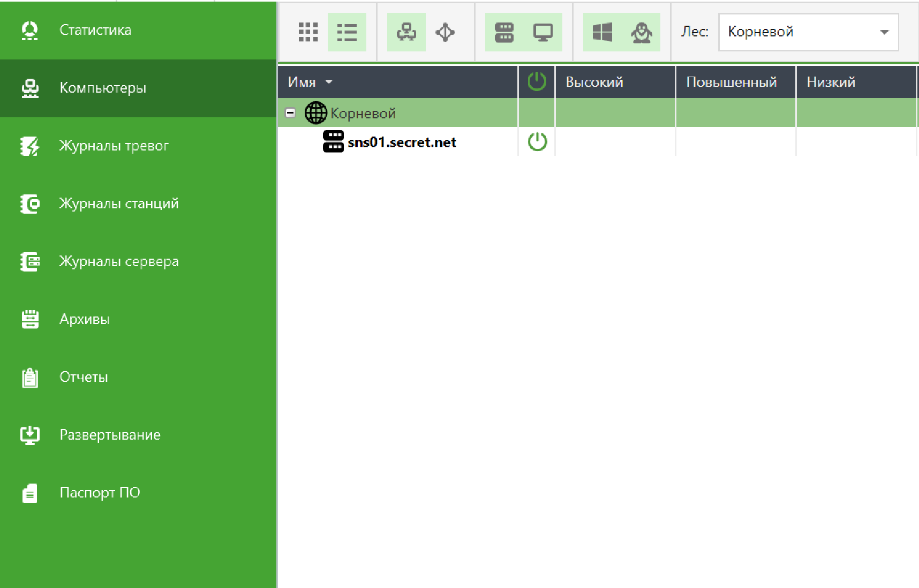Click the power status icon for sns01.secret.net
The width and height of the screenshot is (919, 588).
coord(537,142)
